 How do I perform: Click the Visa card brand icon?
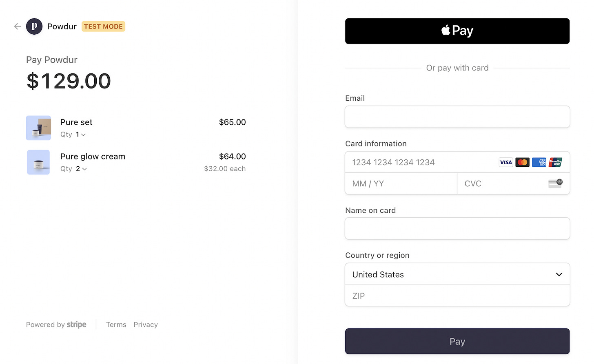pos(505,162)
